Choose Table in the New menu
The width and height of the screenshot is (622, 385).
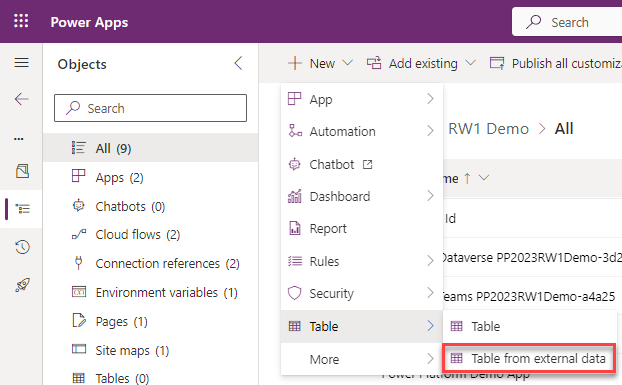(361, 326)
